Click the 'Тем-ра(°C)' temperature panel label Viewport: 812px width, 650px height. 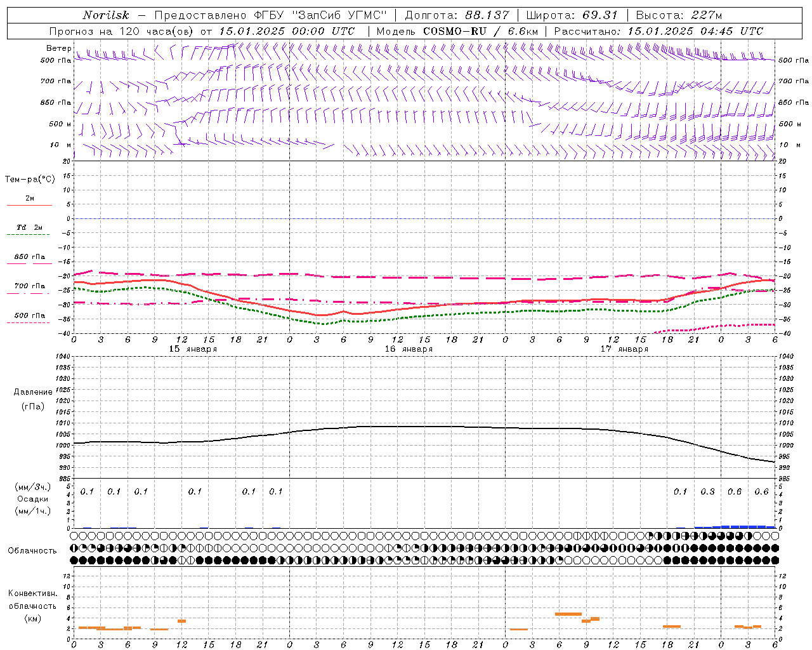(x=30, y=180)
